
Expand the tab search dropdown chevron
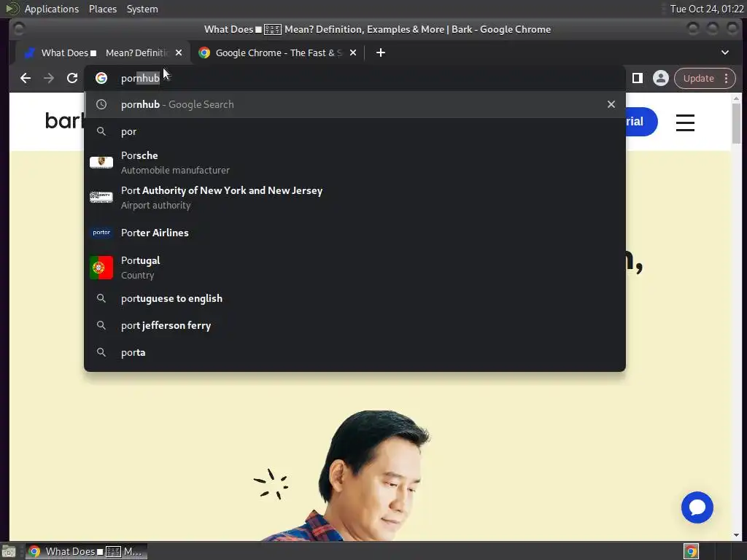click(x=725, y=52)
